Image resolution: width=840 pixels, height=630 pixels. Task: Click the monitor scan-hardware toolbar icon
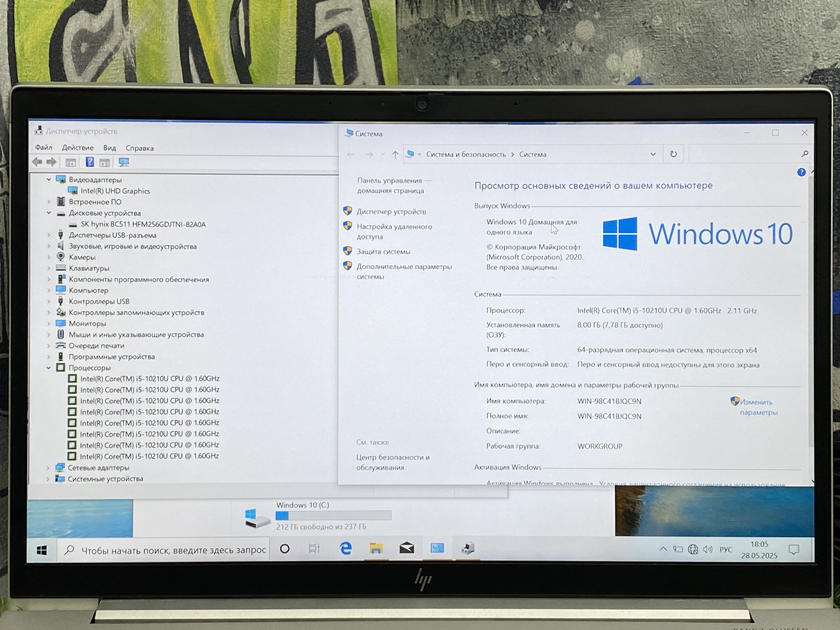124,162
